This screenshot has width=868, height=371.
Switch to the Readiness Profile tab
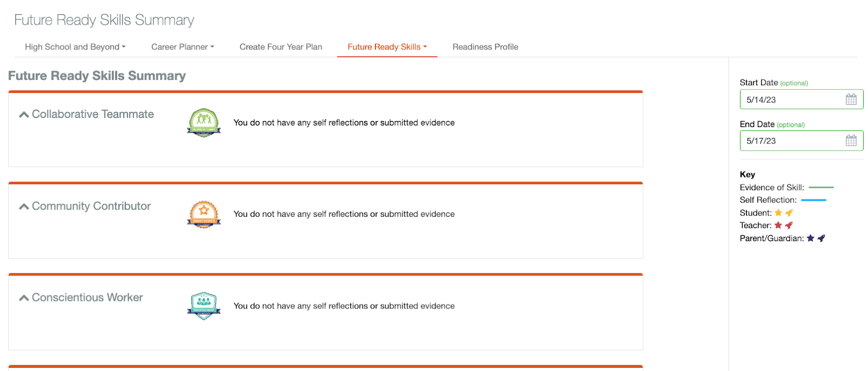(x=485, y=47)
